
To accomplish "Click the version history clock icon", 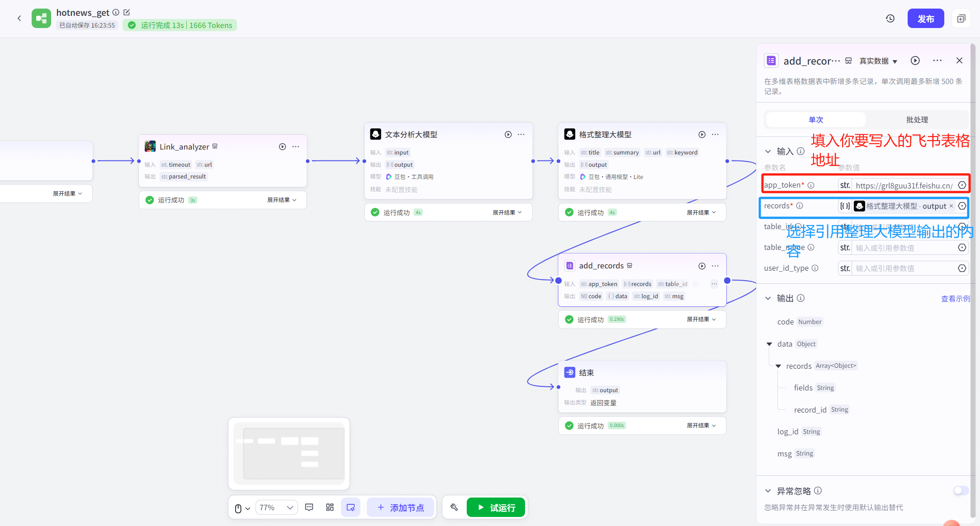I will [x=890, y=19].
